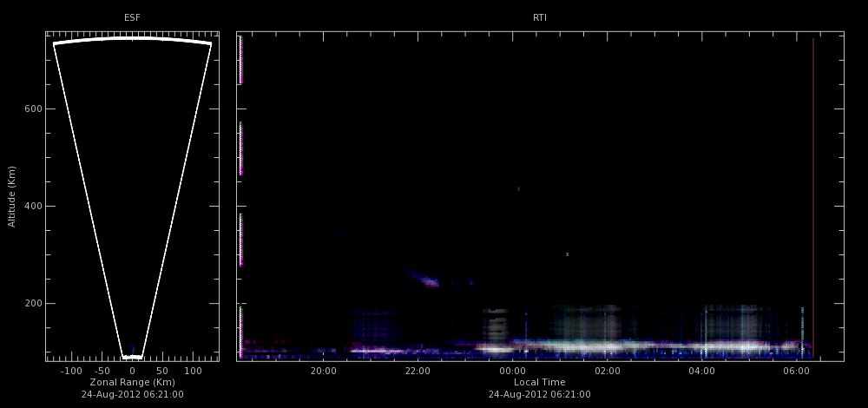Click the purple echo near 22:00 at 250 km
The width and height of the screenshot is (868, 408).
430,282
